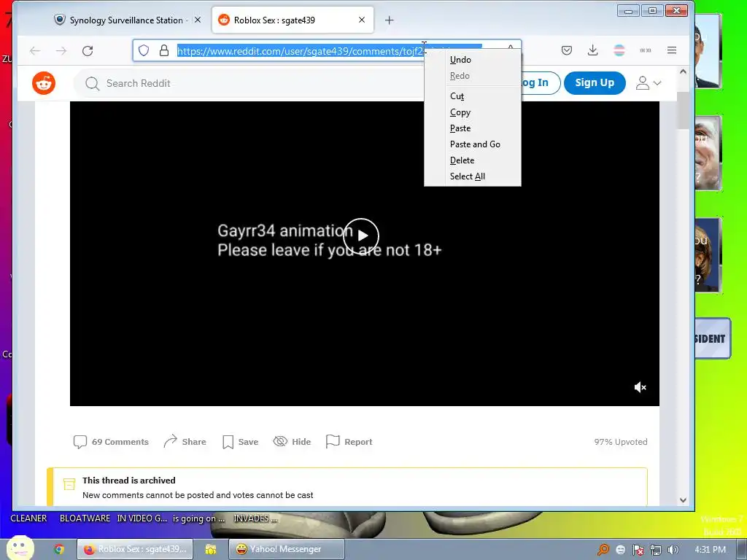Click the orange magnifier tray icon
The image size is (747, 560).
[x=603, y=550]
